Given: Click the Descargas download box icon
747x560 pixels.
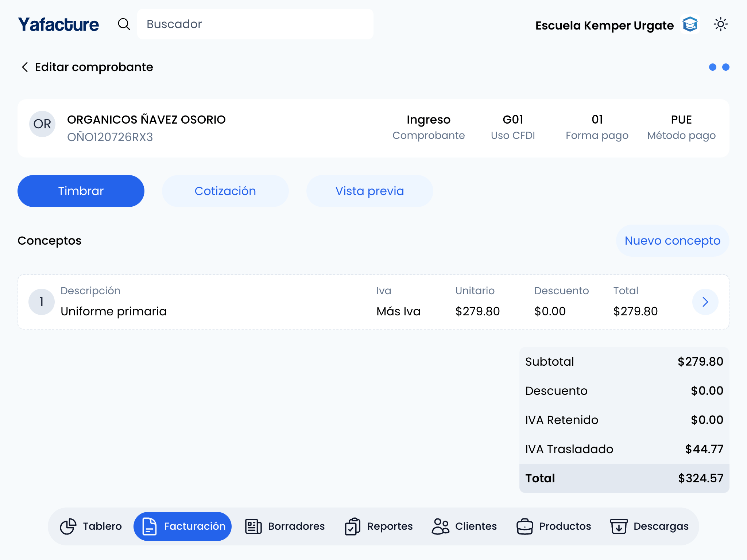Looking at the screenshot, I should coord(619,526).
